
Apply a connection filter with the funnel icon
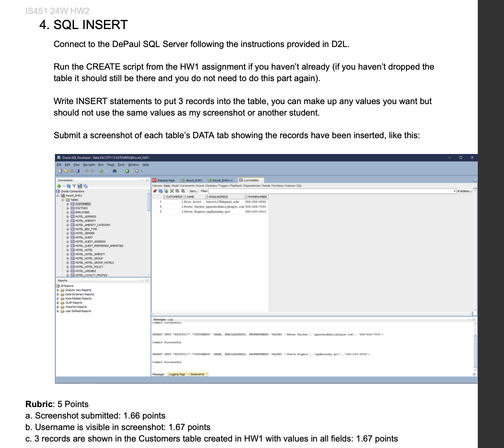point(74,186)
